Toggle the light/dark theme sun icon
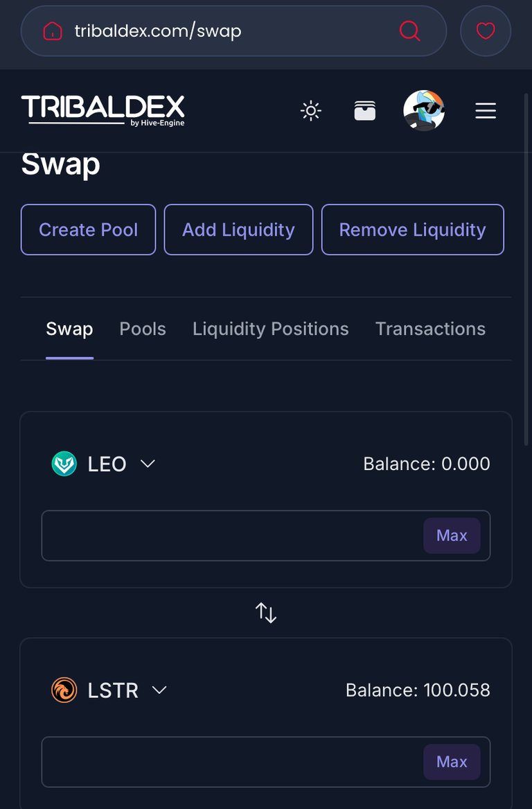The image size is (532, 809). 311,111
